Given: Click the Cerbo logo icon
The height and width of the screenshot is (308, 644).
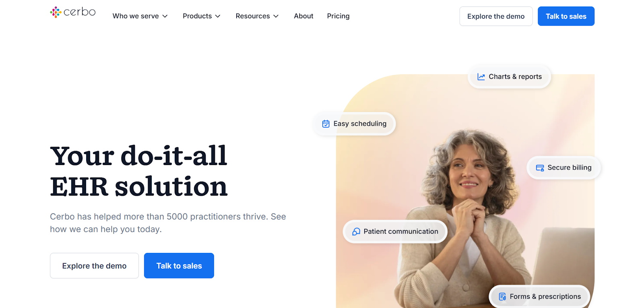Looking at the screenshot, I should pos(56,12).
